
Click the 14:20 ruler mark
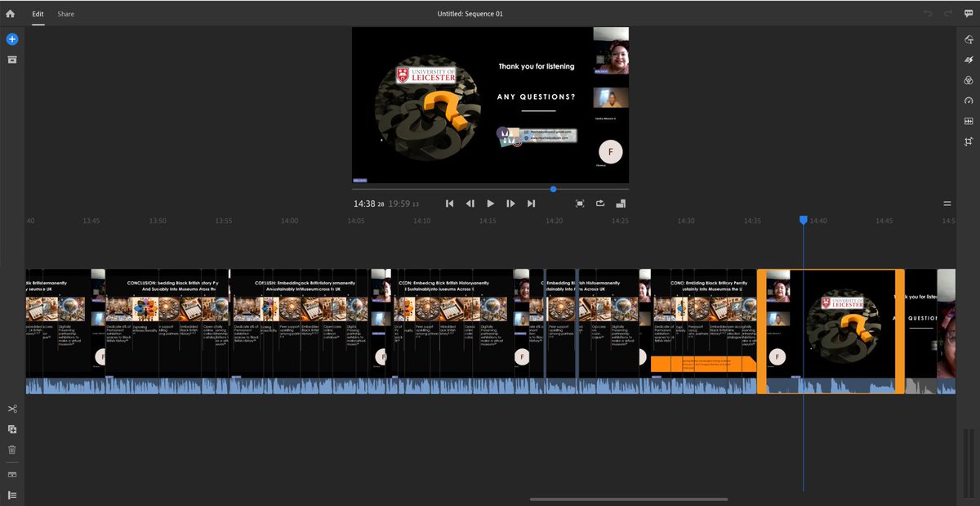point(554,221)
